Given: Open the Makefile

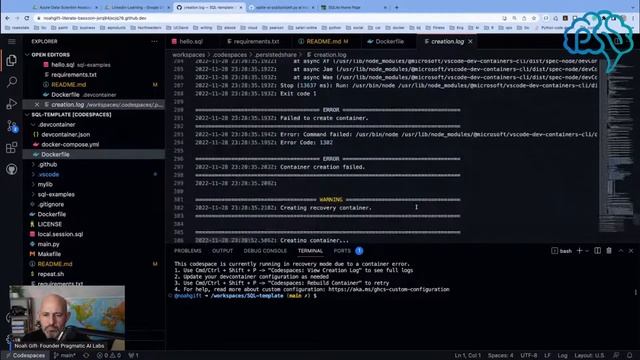Looking at the screenshot, I should [49, 254].
